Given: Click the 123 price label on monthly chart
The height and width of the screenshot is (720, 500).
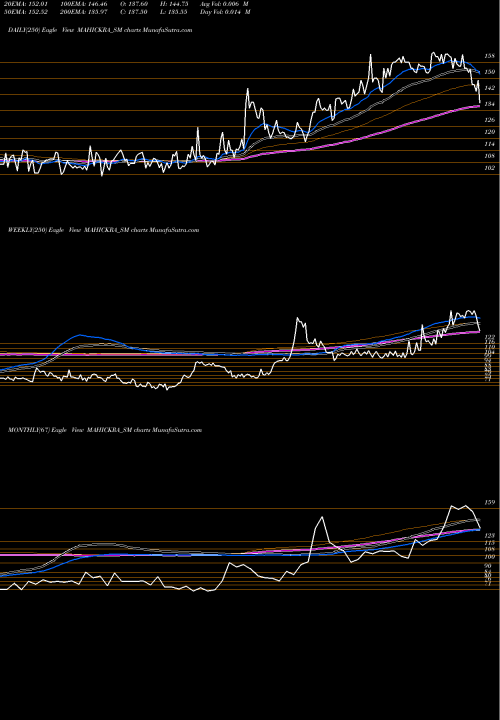Looking at the screenshot, I should [490, 535].
